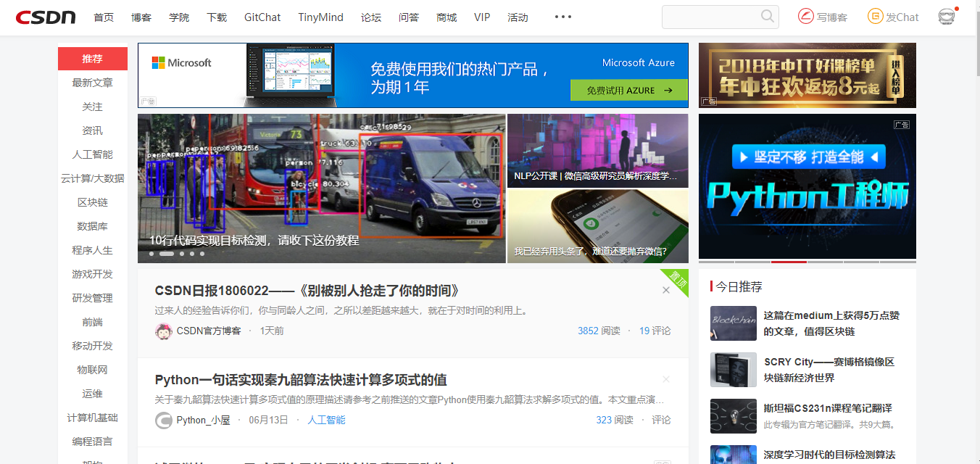Select the 推荐 sidebar category
980x464 pixels.
[x=92, y=58]
